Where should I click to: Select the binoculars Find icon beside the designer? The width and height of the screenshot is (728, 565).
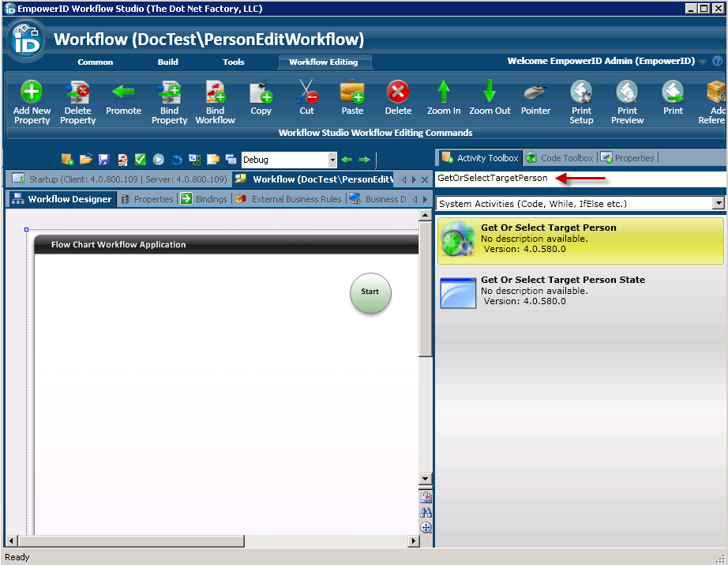426,512
